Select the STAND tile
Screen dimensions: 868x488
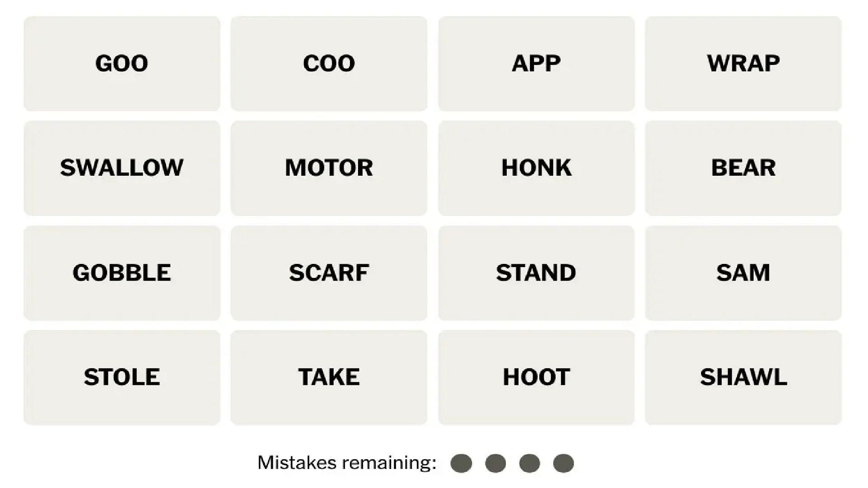[536, 272]
